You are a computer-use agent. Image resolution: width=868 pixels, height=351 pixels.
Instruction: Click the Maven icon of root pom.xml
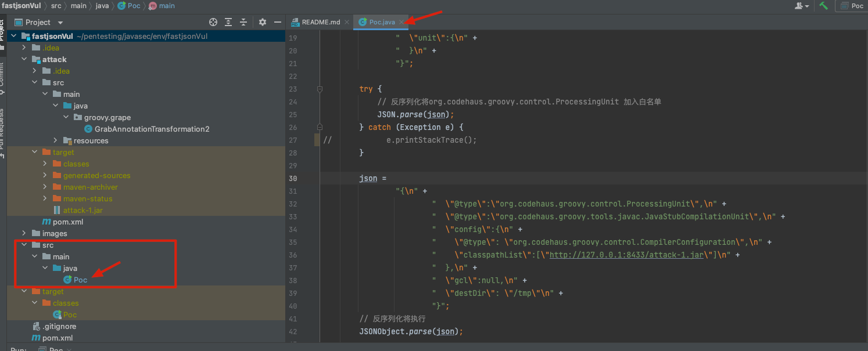click(36, 338)
